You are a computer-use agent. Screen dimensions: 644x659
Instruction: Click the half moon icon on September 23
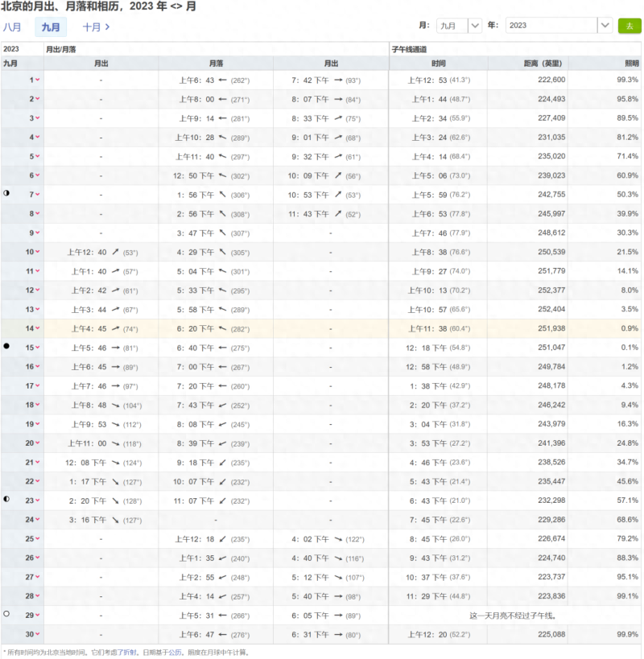7,500
